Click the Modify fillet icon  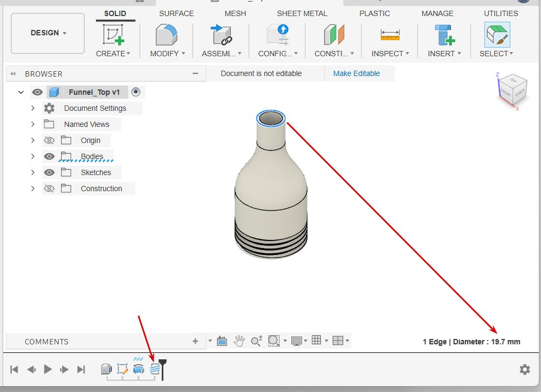[x=166, y=34]
